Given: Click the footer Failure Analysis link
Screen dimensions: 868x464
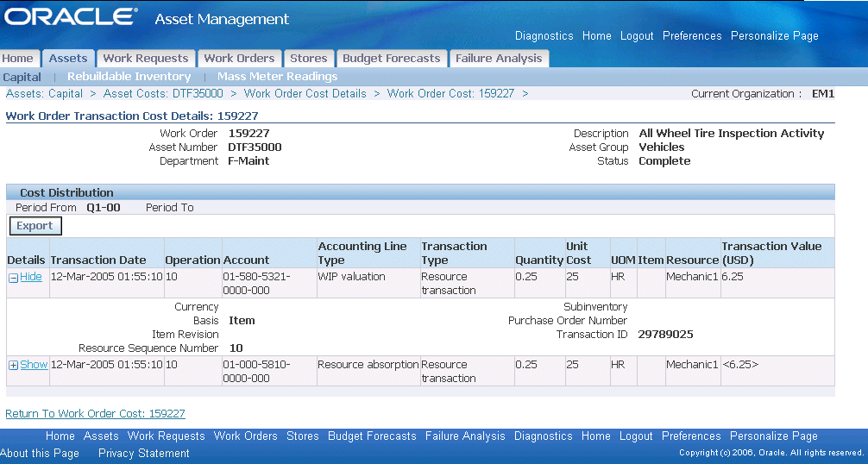Looking at the screenshot, I should (x=465, y=436).
